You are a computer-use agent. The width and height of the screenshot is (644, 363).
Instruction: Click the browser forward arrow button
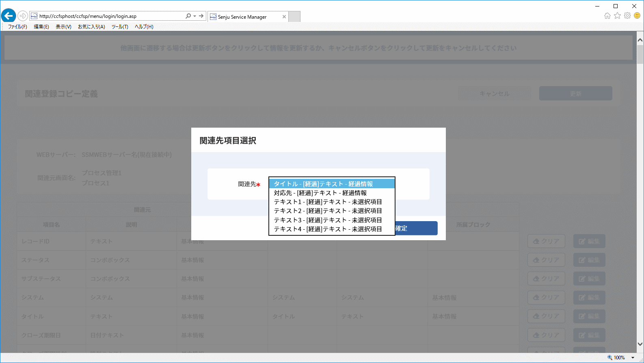coord(23,16)
